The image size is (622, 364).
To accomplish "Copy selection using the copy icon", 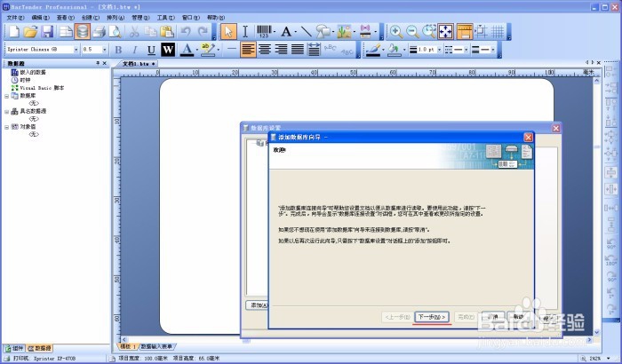I will click(x=150, y=31).
